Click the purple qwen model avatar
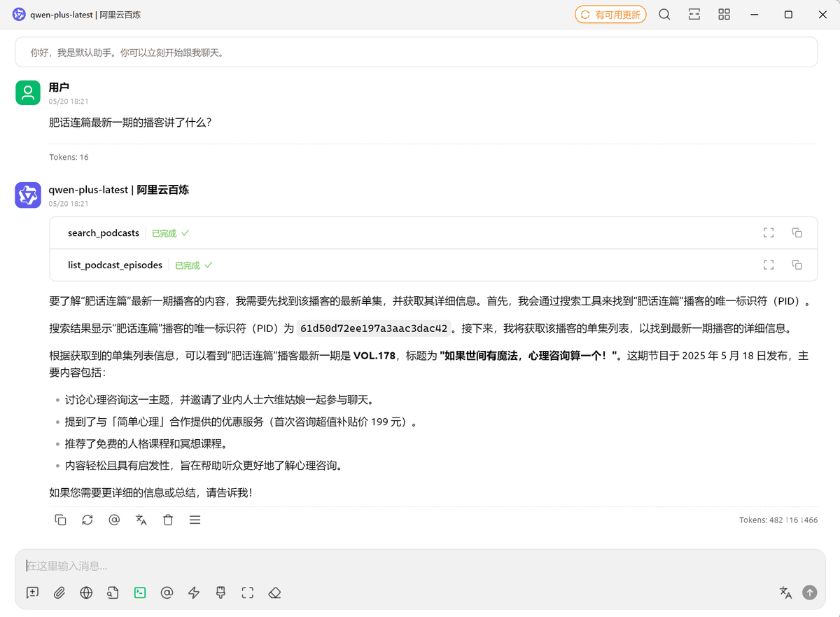The width and height of the screenshot is (840, 617). (28, 195)
